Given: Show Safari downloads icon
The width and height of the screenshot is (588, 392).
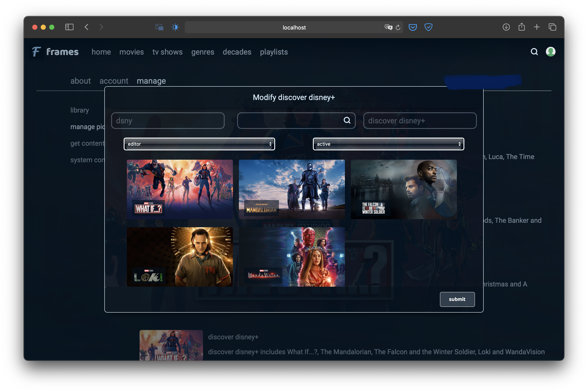Looking at the screenshot, I should click(x=506, y=27).
